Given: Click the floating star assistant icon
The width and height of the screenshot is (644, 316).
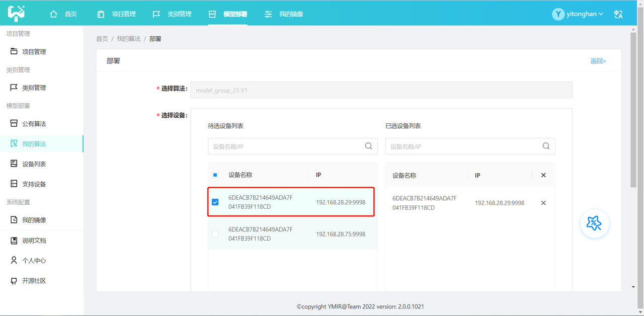Looking at the screenshot, I should point(594,224).
